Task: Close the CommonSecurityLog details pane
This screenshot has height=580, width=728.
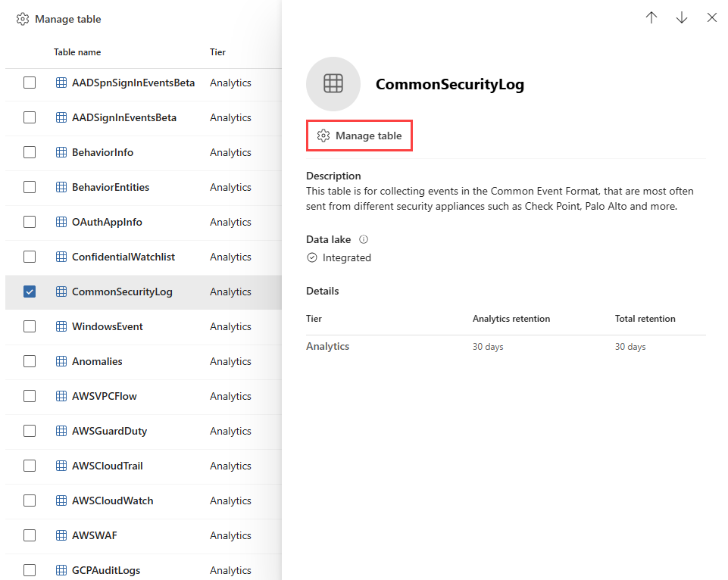Action: tap(712, 17)
